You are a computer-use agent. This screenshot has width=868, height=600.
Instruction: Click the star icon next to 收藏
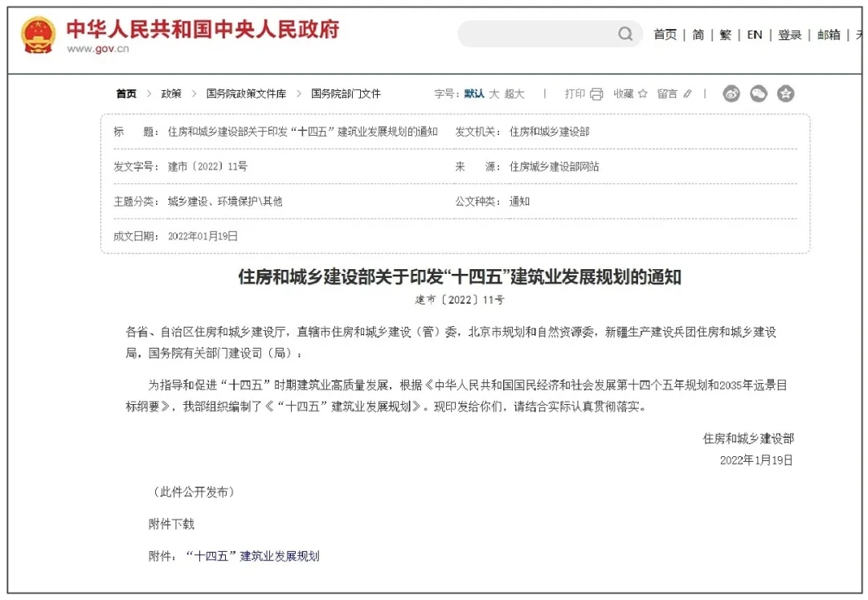643,93
